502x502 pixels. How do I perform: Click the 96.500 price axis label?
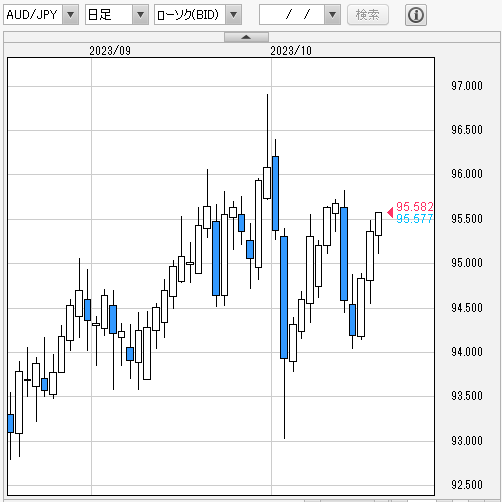click(467, 130)
